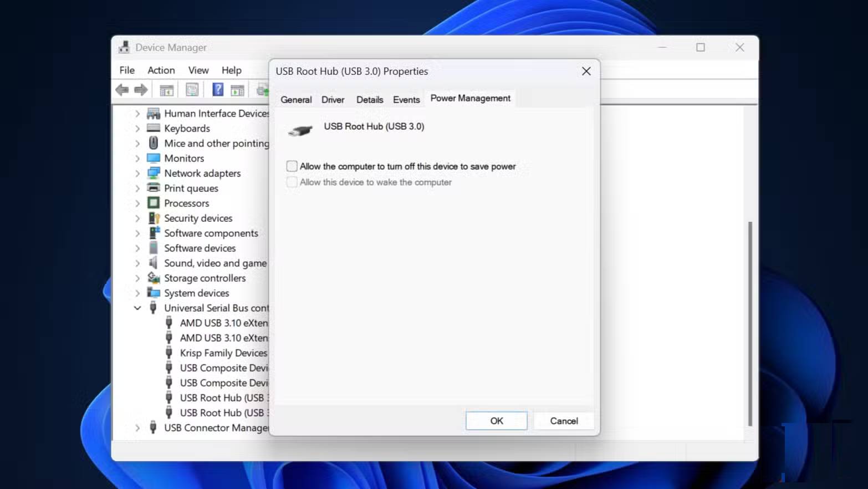Image resolution: width=868 pixels, height=489 pixels.
Task: Check allow this device to wake computer
Action: [x=292, y=182]
